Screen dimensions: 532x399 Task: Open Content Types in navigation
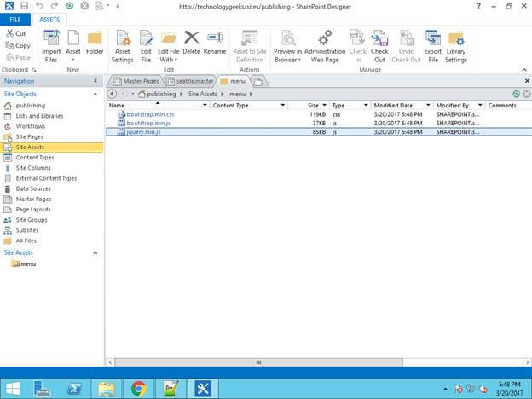tap(35, 158)
